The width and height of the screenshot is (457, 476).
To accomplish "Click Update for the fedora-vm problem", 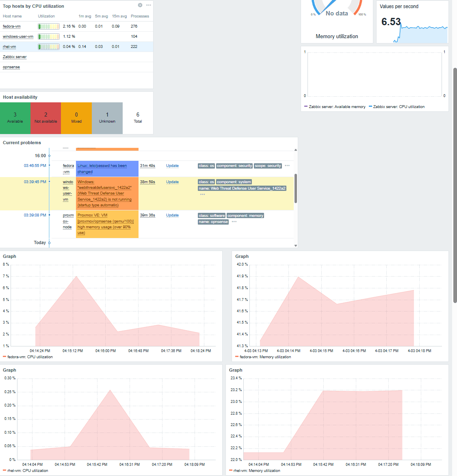I will pos(172,166).
